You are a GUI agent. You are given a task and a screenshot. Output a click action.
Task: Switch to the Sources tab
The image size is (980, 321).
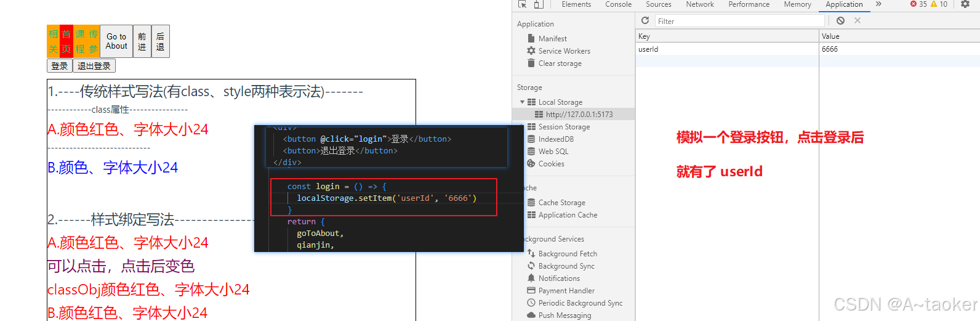[x=659, y=4]
